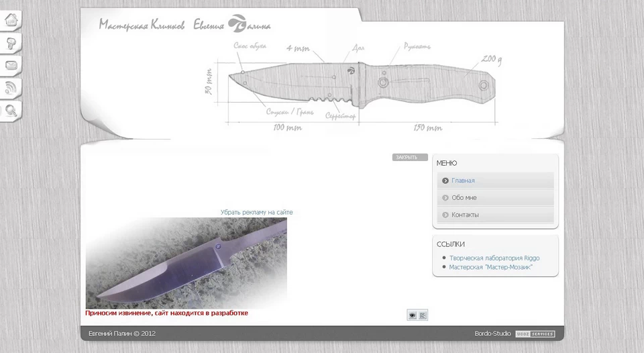Viewport: 644px width, 353px height.
Task: Open the key/login icon tab
Action: [11, 43]
